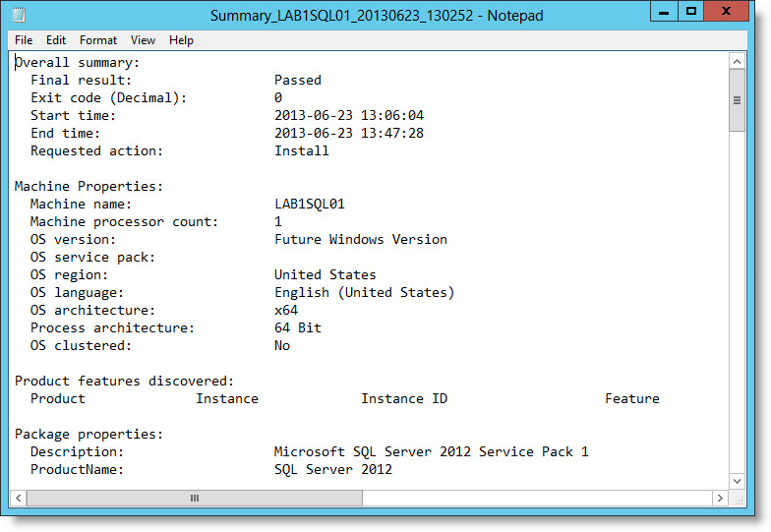Click 'English (United States)' language value
The height and width of the screenshot is (532, 771).
tap(364, 293)
